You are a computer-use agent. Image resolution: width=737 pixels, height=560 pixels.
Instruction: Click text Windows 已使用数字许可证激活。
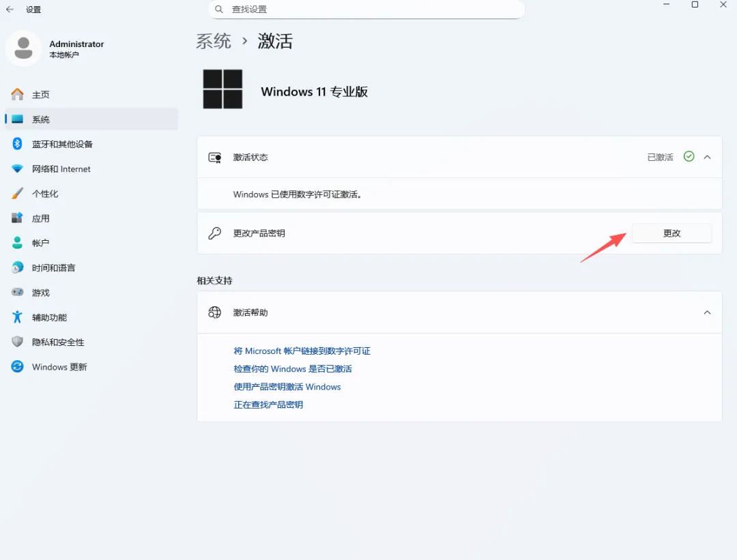(298, 194)
